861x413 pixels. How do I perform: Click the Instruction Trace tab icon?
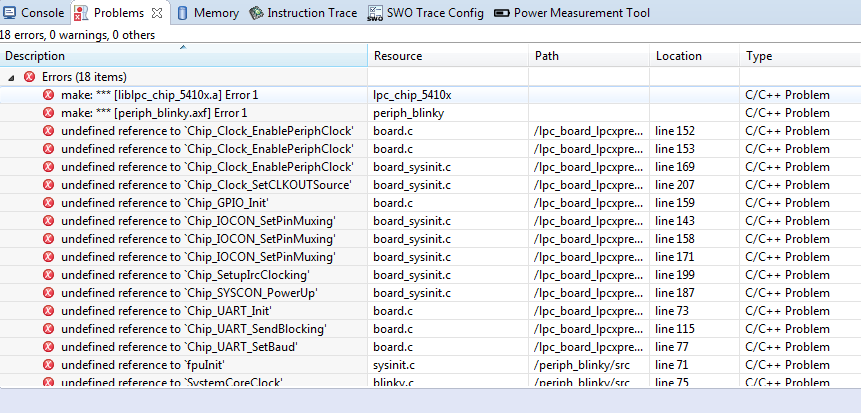click(257, 14)
